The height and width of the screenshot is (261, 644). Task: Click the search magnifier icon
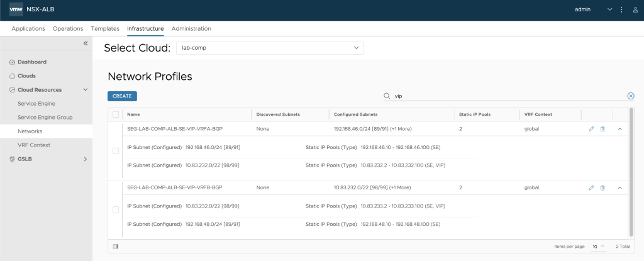387,96
